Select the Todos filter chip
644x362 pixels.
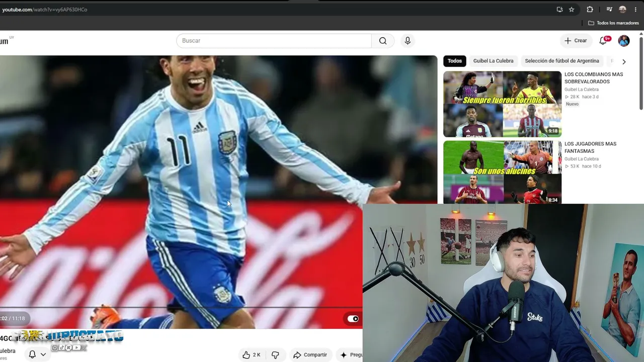(455, 61)
